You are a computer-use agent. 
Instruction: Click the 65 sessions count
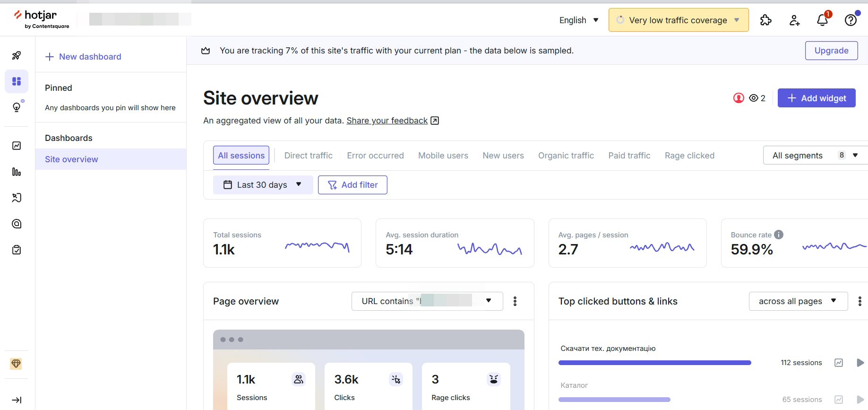point(802,400)
